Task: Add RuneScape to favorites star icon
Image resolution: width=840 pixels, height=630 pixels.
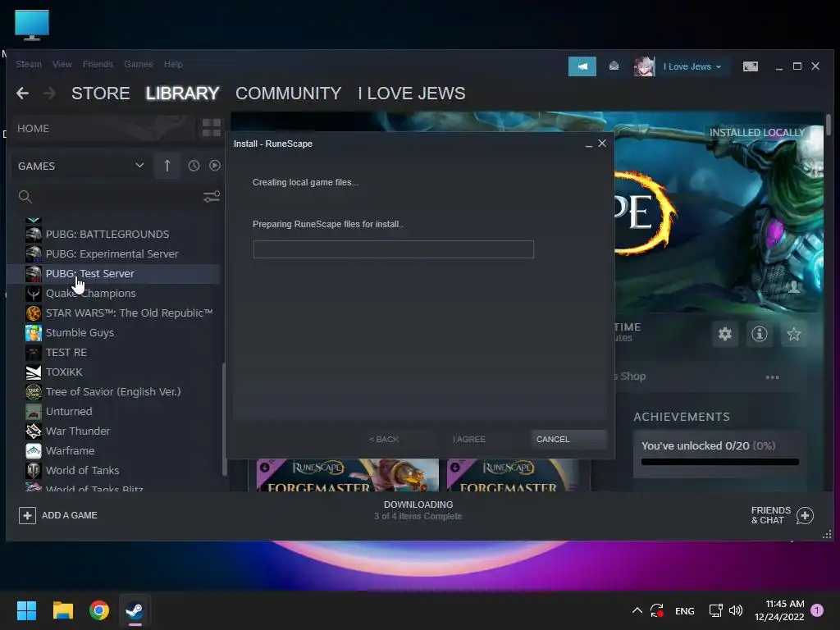Action: point(794,335)
